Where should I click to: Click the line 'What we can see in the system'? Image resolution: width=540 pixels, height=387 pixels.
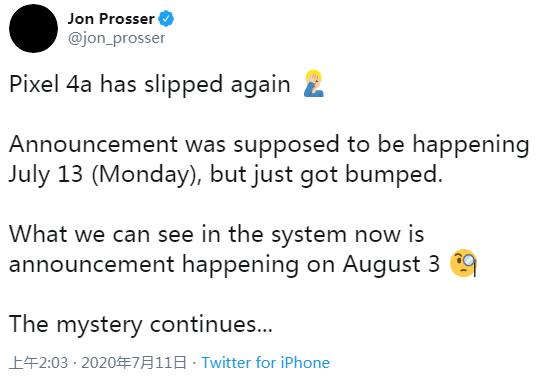coord(178,234)
